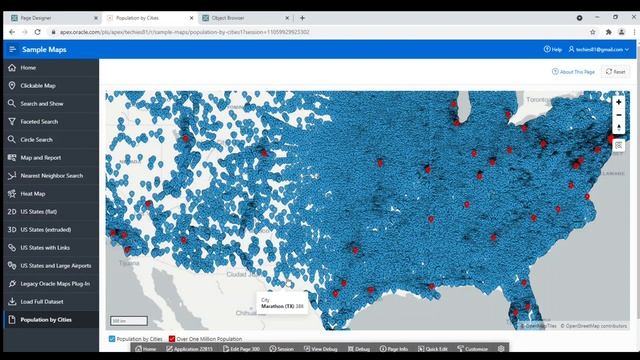This screenshot has height=360, width=640.
Task: Open Search and Show page
Action: (51, 104)
